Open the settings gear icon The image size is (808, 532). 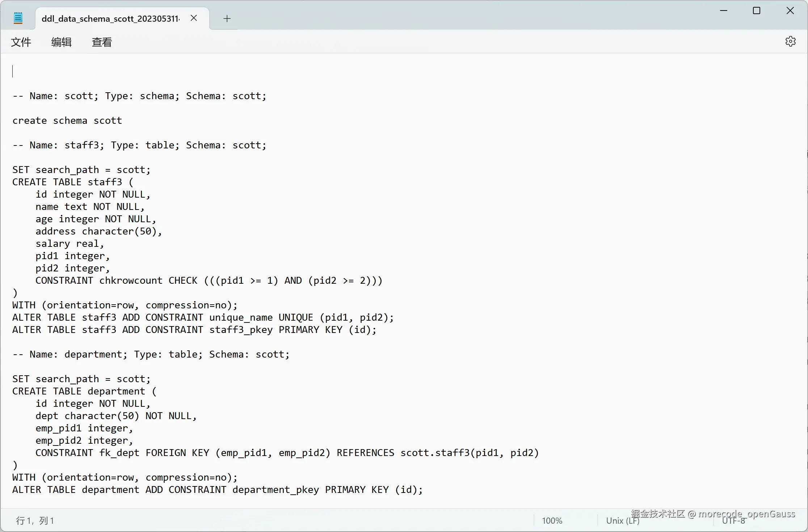790,41
